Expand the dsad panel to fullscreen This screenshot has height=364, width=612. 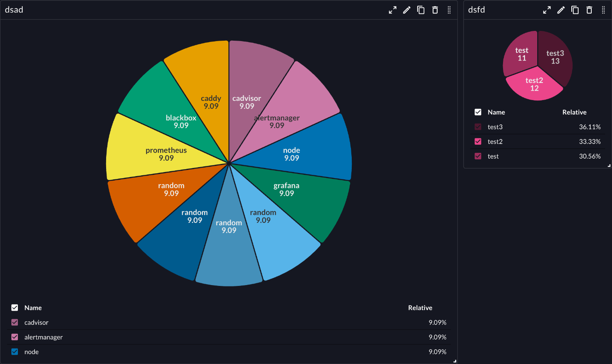[x=392, y=10]
